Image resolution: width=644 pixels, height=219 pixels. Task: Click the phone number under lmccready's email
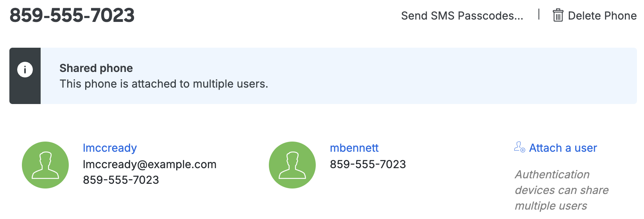pos(121,180)
